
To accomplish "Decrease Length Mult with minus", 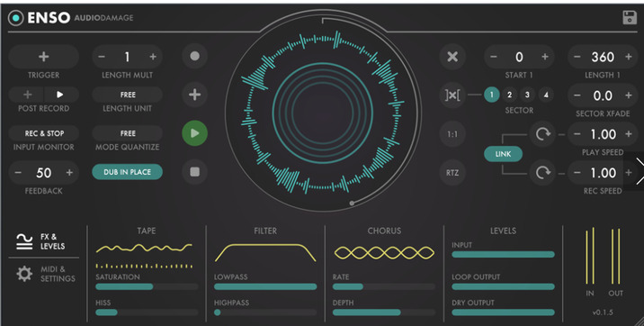I will point(102,57).
